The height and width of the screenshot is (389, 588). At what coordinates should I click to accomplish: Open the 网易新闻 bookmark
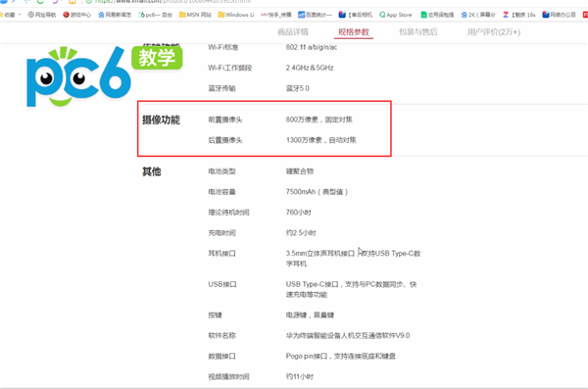pos(115,15)
